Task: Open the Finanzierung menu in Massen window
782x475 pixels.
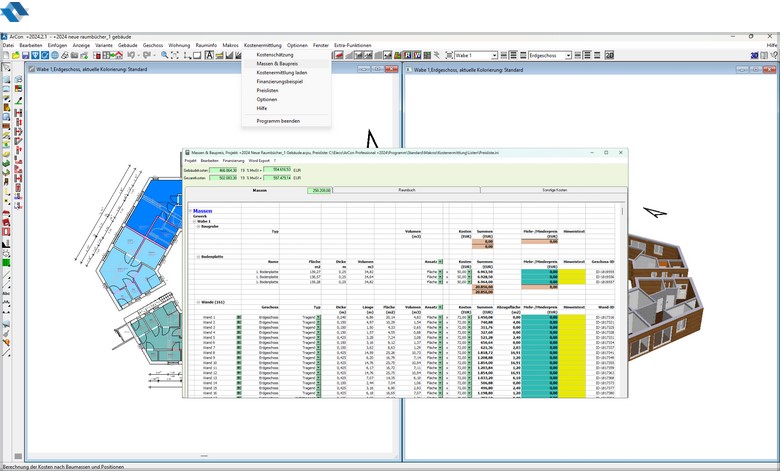Action: (x=233, y=161)
